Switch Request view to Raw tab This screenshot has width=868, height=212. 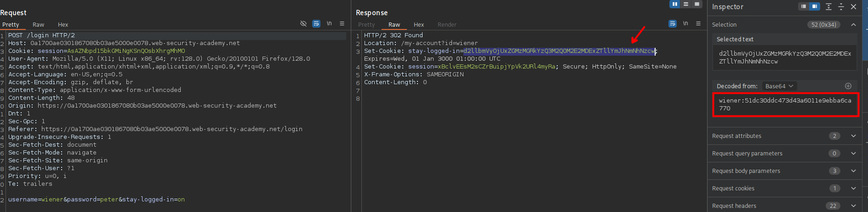38,25
